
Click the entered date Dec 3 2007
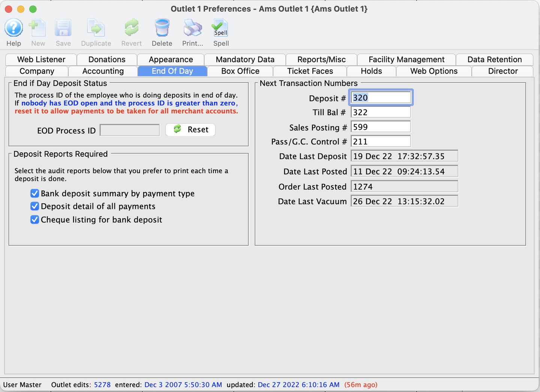click(x=183, y=385)
